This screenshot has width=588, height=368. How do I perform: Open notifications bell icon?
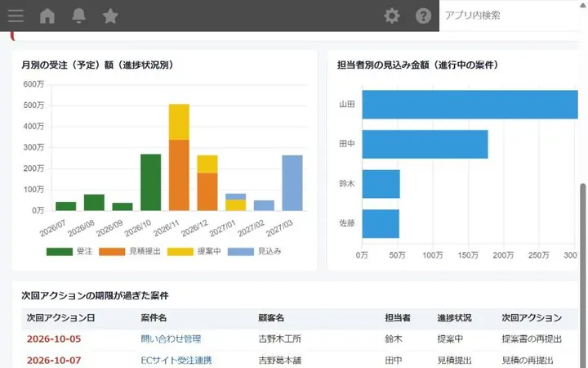pos(78,16)
